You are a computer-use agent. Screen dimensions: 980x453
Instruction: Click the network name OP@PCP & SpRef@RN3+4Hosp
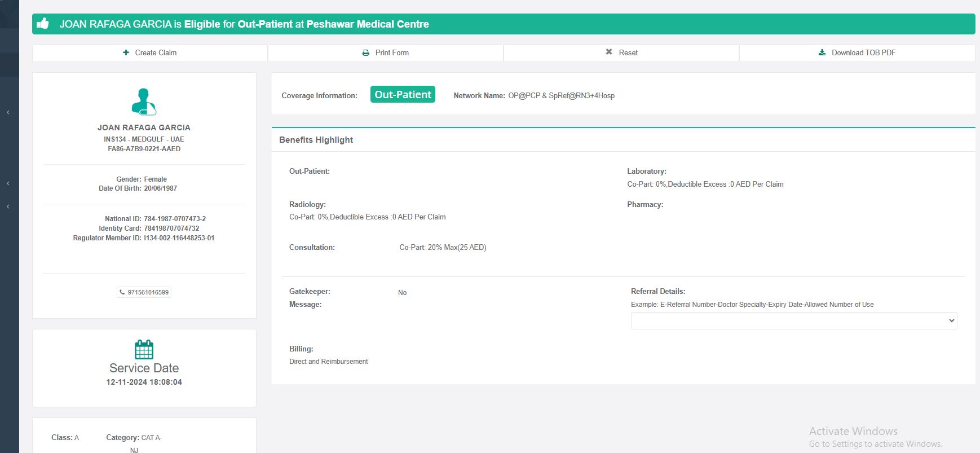(x=561, y=96)
